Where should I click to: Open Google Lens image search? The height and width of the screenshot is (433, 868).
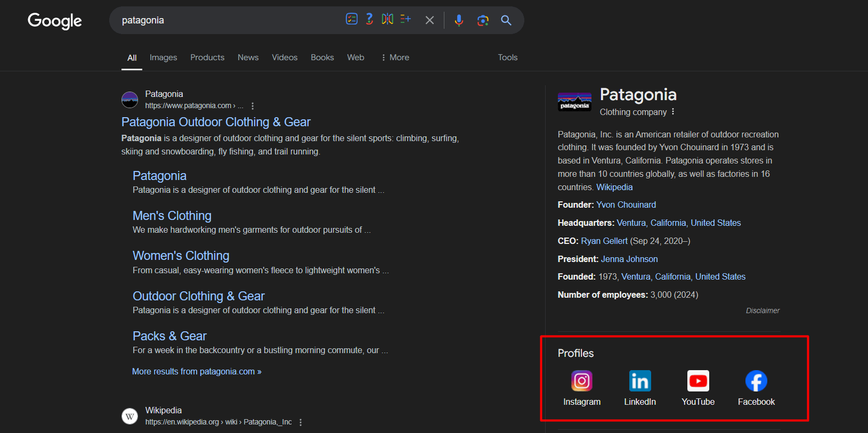coord(483,20)
